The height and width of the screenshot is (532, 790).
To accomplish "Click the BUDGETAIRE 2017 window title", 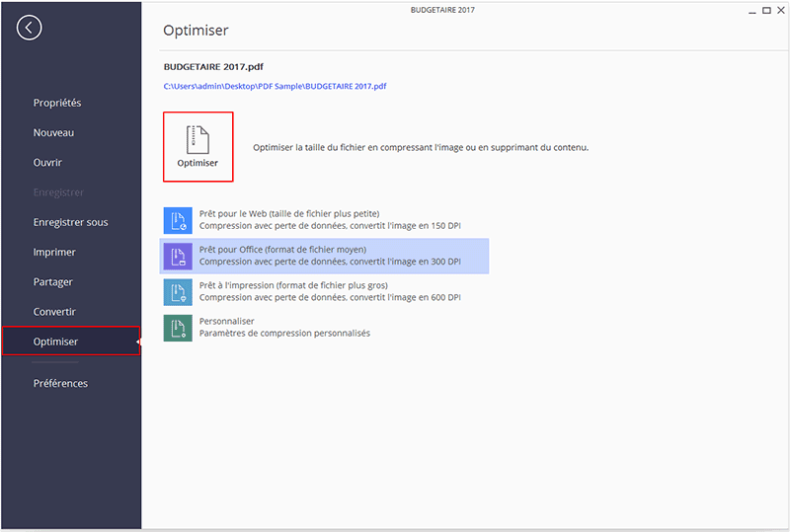I will (x=442, y=10).
